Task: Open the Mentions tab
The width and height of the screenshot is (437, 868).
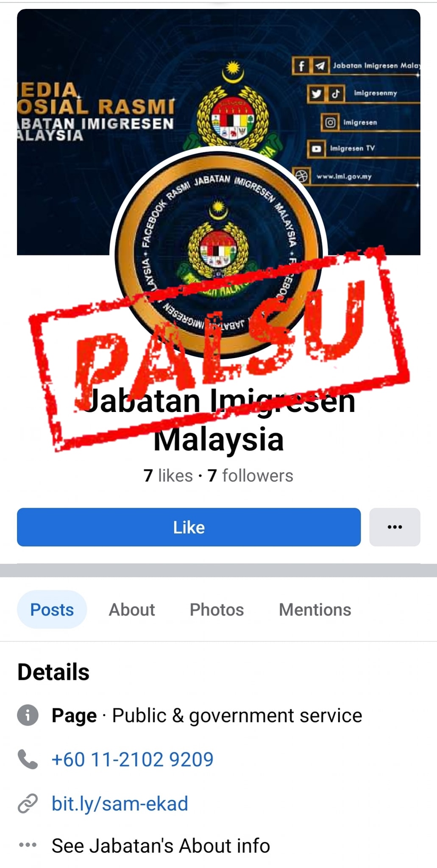Action: pos(315,609)
